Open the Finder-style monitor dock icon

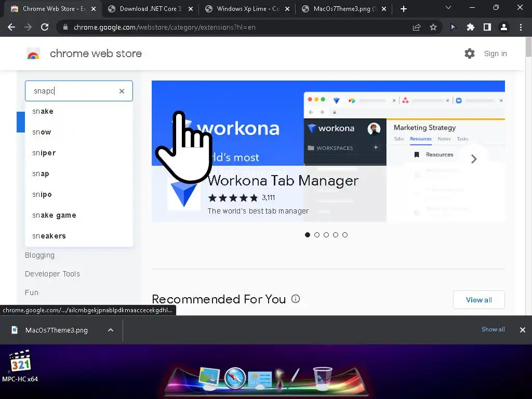[209, 378]
